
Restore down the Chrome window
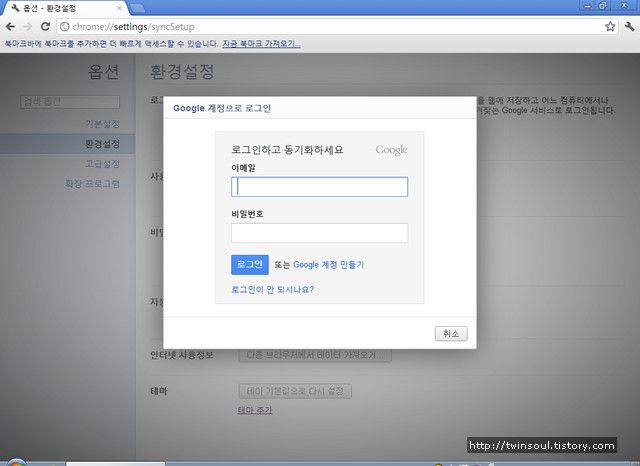[603, 6]
